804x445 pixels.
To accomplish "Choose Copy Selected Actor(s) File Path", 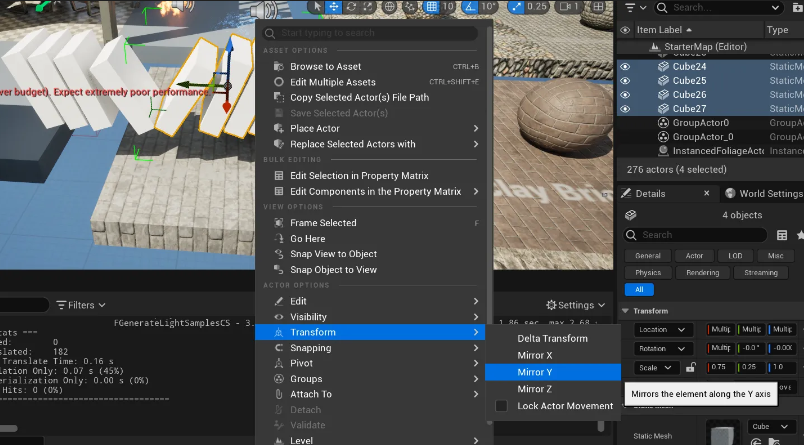I will (x=370, y=97).
